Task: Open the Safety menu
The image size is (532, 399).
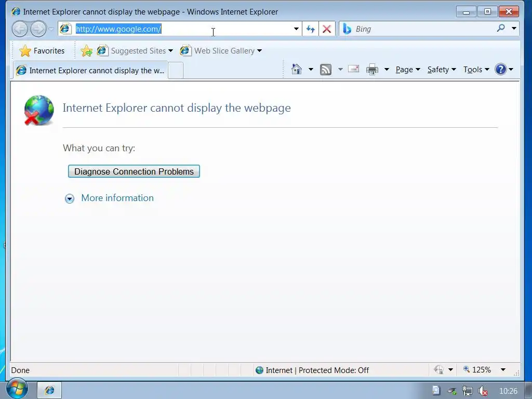Action: click(442, 70)
